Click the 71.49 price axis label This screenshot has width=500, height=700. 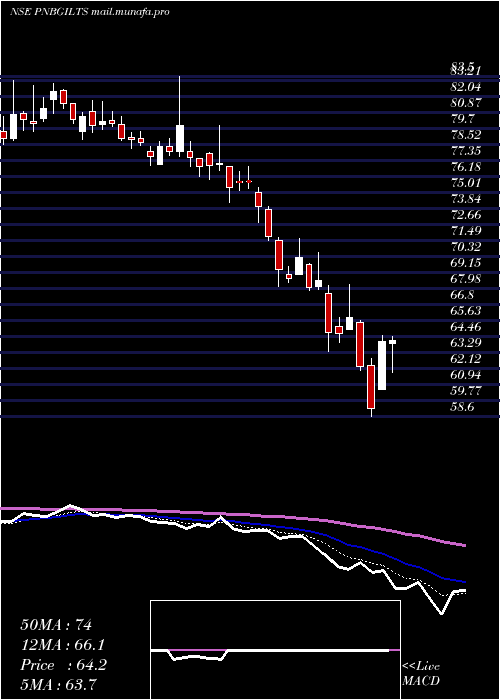pos(465,231)
